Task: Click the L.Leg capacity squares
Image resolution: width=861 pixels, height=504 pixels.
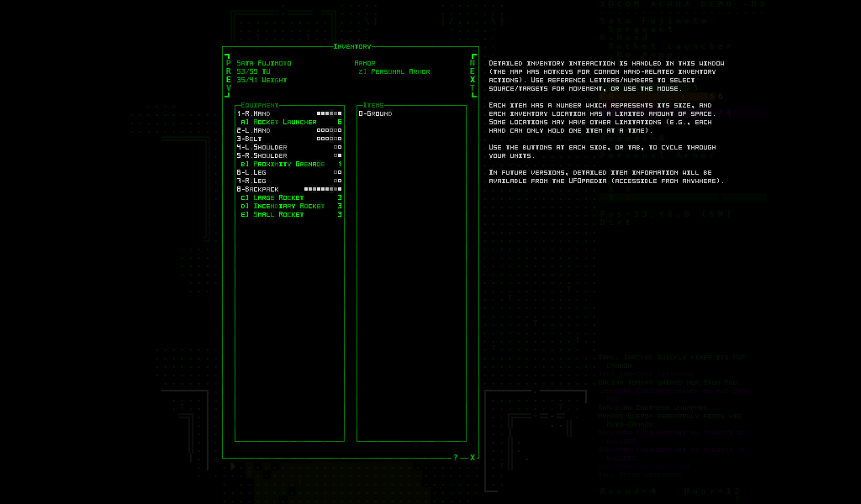Action: (x=338, y=172)
